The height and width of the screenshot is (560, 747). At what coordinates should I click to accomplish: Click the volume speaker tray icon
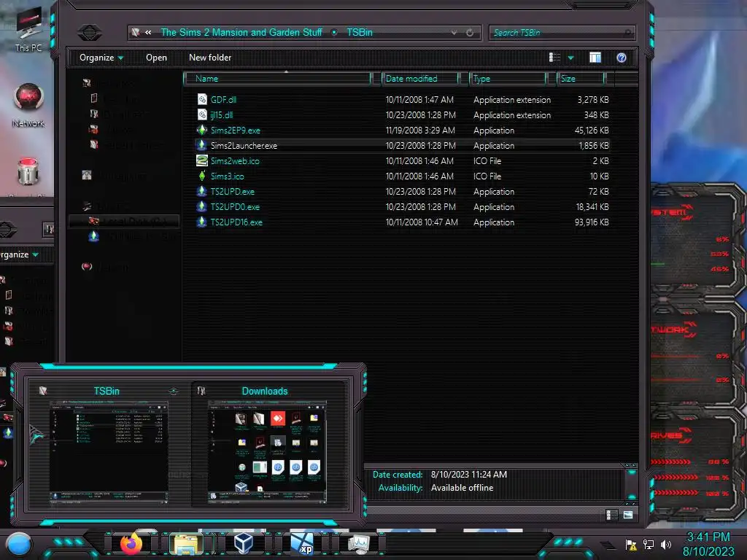click(x=665, y=544)
